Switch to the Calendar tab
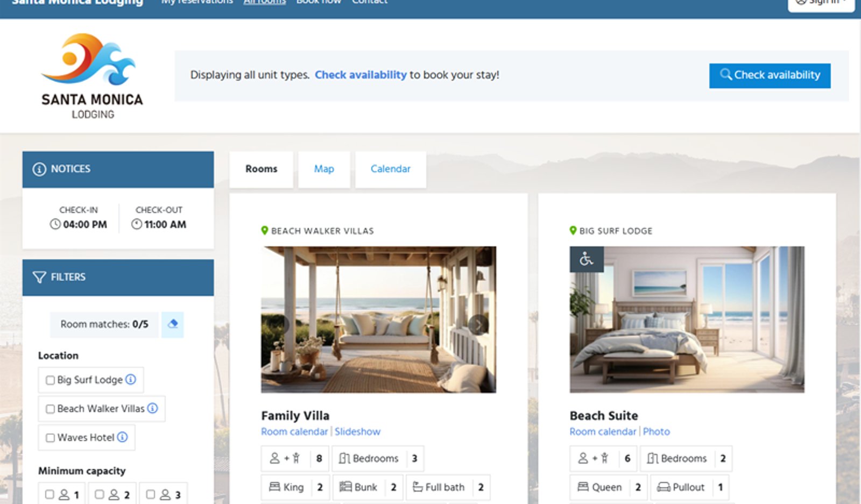The image size is (861, 504). [x=391, y=169]
